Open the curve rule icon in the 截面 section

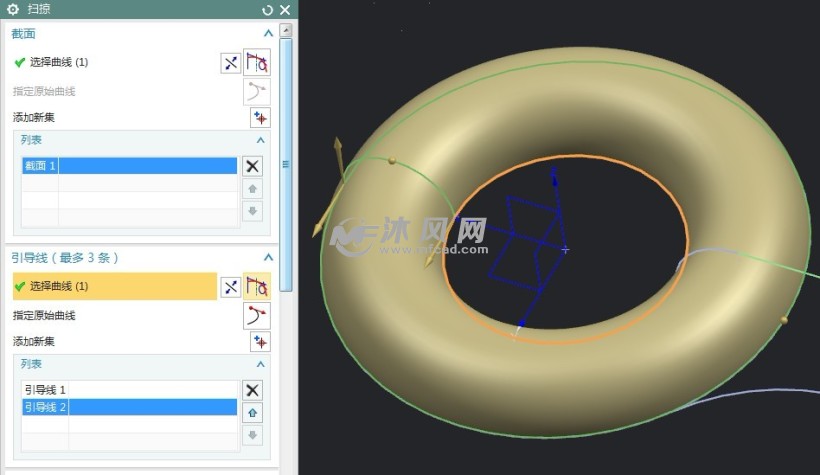[x=257, y=62]
